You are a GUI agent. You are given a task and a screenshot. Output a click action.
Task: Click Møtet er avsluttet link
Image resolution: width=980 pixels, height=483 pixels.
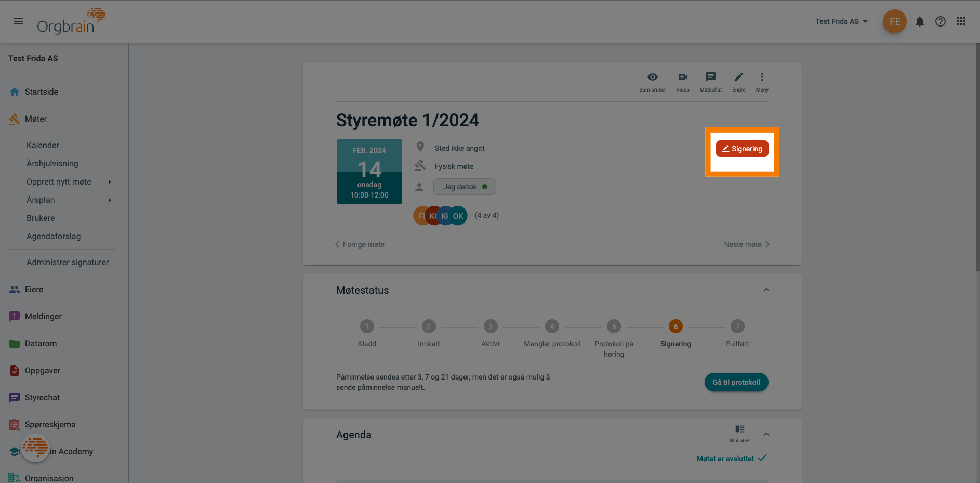pos(732,459)
